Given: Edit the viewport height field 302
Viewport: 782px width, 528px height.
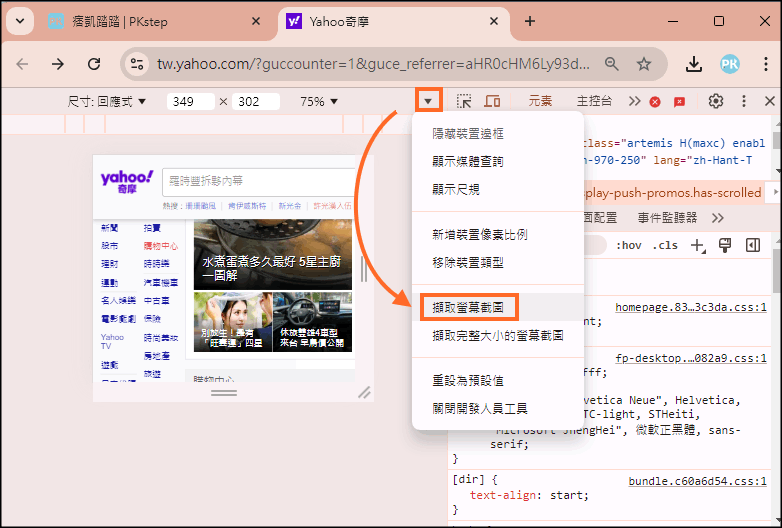Looking at the screenshot, I should [x=255, y=102].
